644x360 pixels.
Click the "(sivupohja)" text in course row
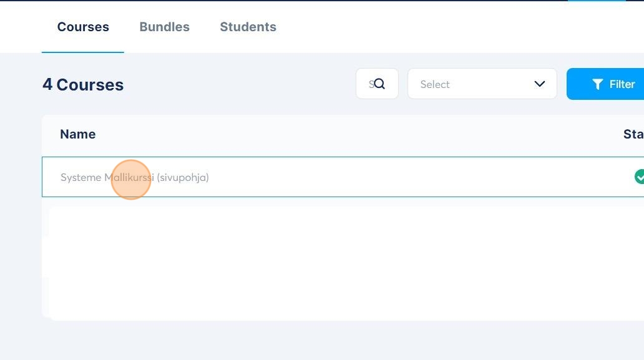(183, 177)
